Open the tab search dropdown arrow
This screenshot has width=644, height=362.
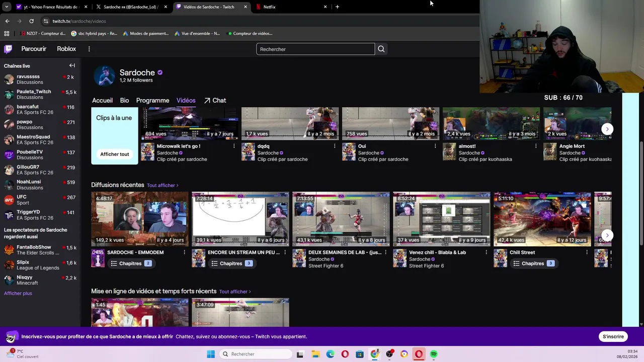(x=6, y=7)
